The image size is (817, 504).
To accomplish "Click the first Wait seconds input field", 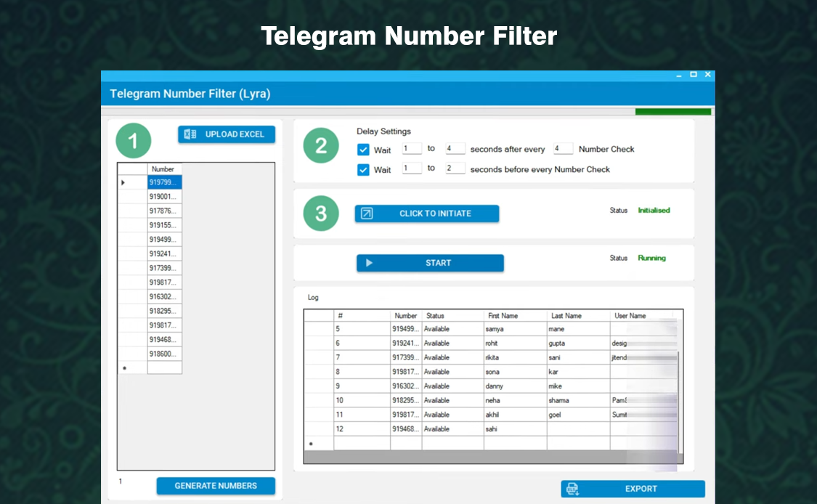I will tap(411, 148).
